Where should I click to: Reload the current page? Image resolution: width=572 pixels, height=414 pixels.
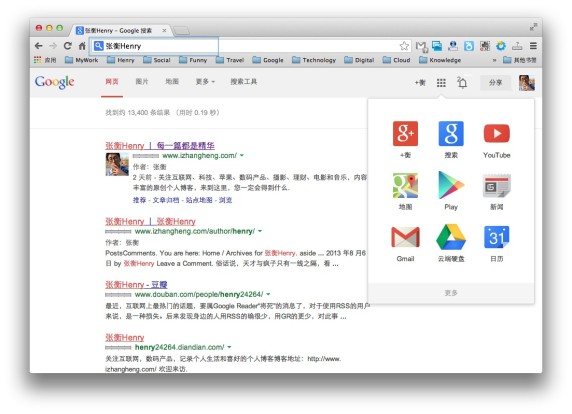(x=67, y=46)
